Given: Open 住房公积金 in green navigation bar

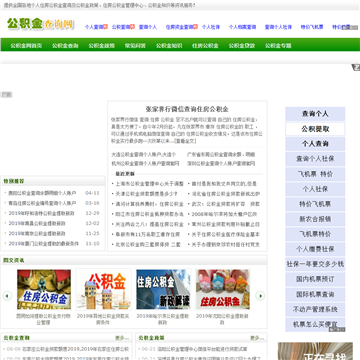Looking at the screenshot, I should pyautogui.click(x=205, y=46).
